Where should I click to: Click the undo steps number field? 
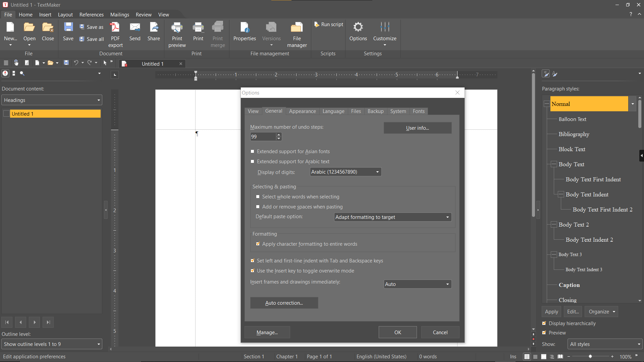coord(263,137)
